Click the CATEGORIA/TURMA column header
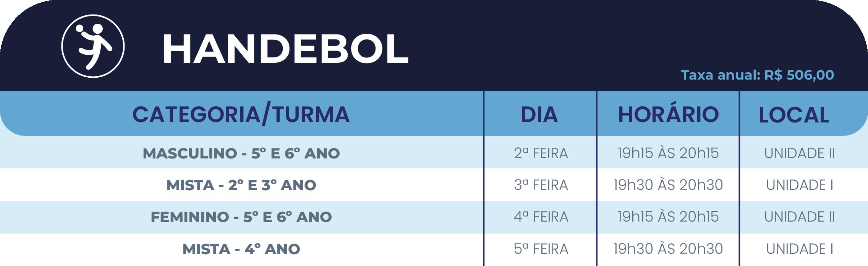The image size is (868, 266). pyautogui.click(x=241, y=114)
